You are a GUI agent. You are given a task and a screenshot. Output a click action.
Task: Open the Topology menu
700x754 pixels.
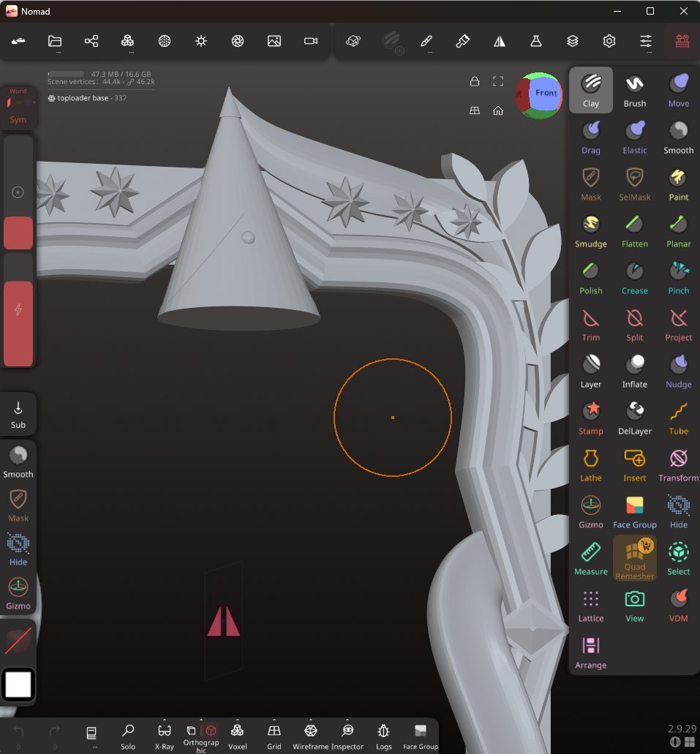[127, 42]
